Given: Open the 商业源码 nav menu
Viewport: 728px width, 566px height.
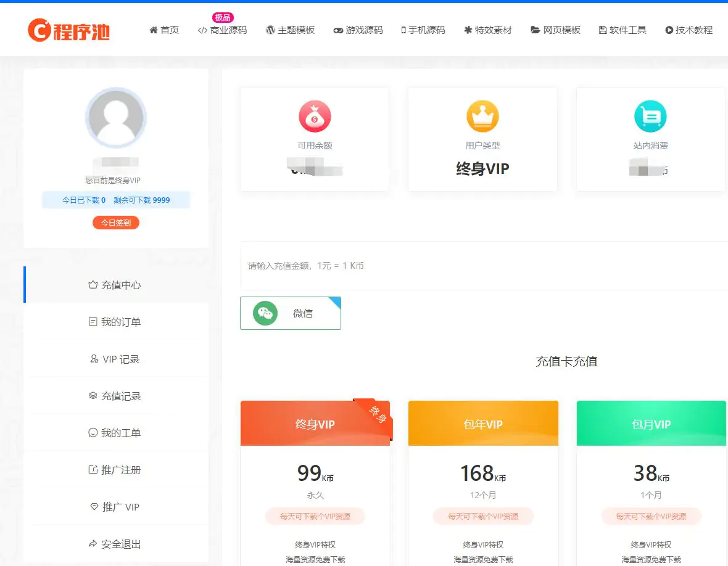Looking at the screenshot, I should (x=222, y=30).
